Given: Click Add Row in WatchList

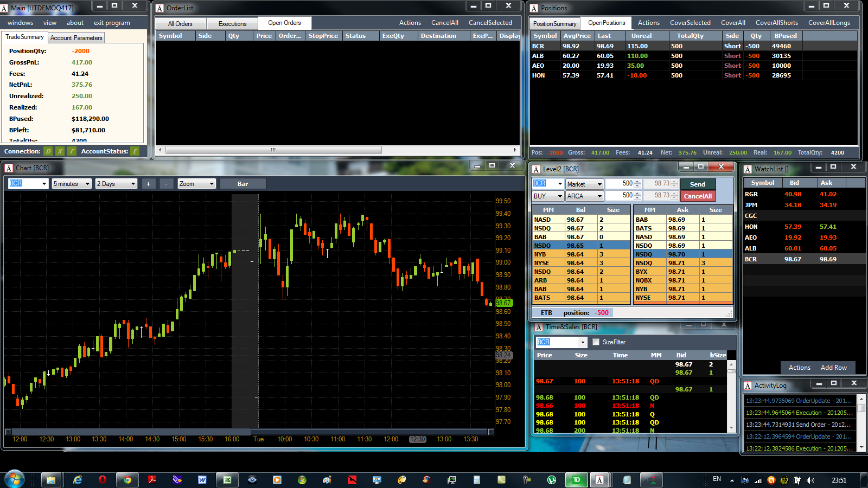Looking at the screenshot, I should tap(833, 368).
